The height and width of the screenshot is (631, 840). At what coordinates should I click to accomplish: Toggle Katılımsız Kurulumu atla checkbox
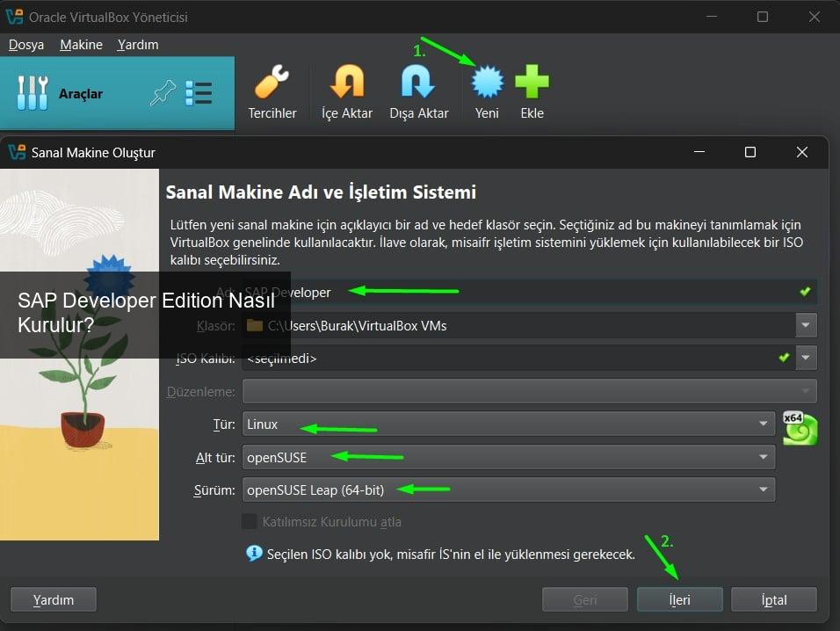[250, 521]
